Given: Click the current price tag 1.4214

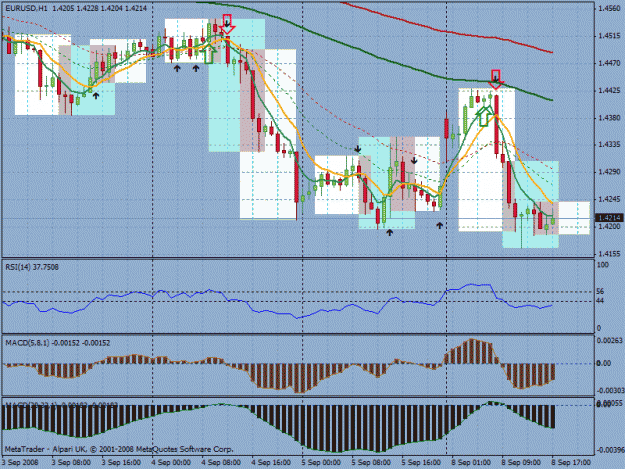Looking at the screenshot, I should pyautogui.click(x=609, y=218).
